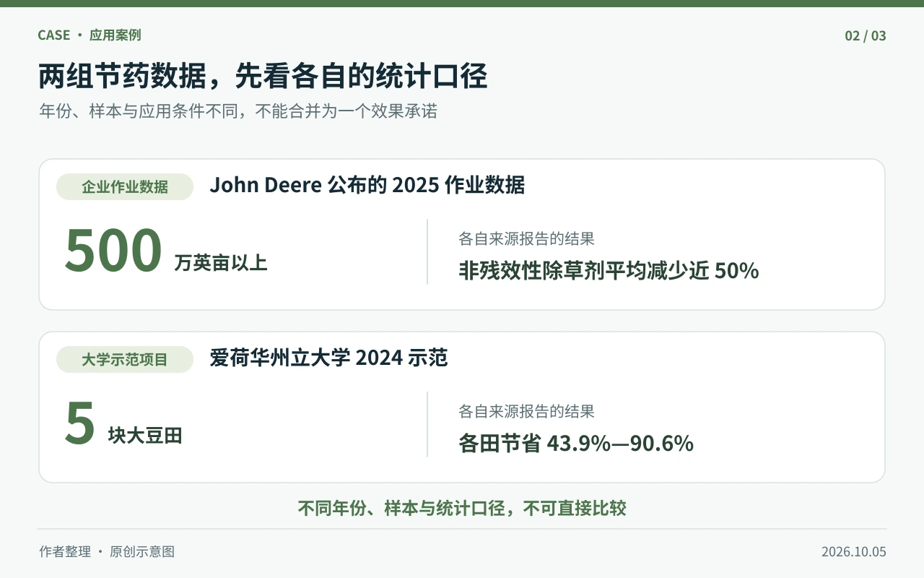This screenshot has width=924, height=578.
Task: Click the "企业作业数据" tag pill
Action: click(x=125, y=187)
